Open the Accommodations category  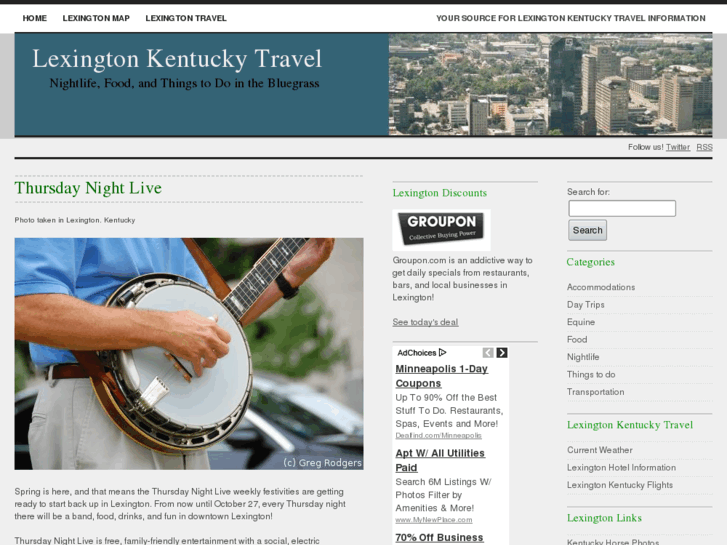tap(601, 287)
